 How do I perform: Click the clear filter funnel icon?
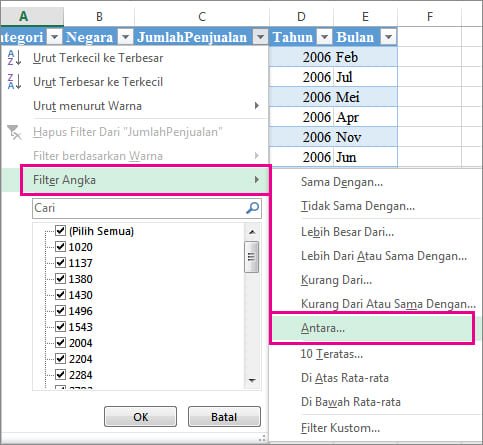[15, 132]
